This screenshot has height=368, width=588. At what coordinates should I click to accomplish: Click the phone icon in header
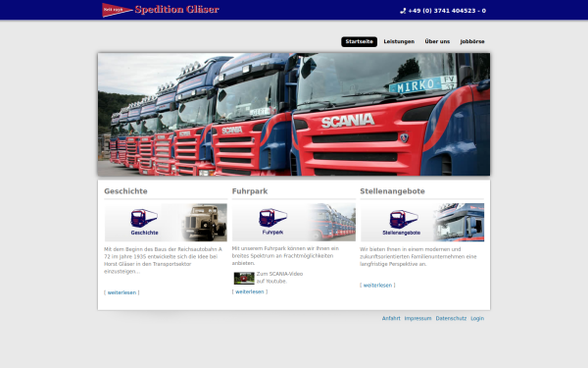(x=403, y=11)
